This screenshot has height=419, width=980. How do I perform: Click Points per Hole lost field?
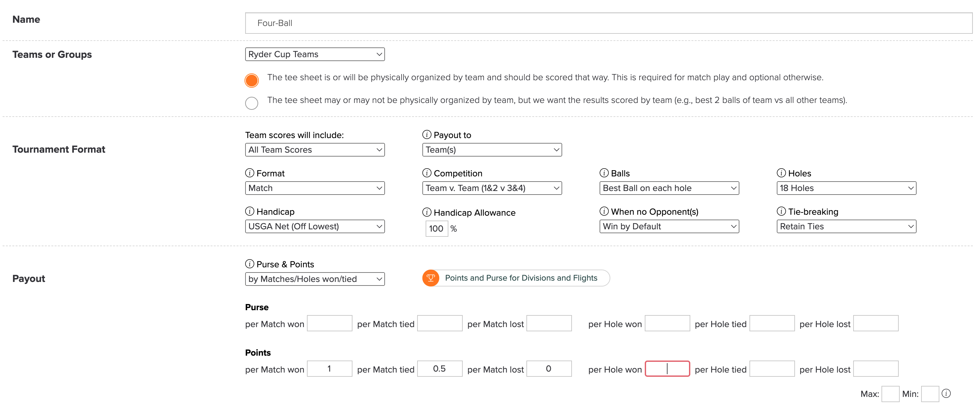point(876,369)
